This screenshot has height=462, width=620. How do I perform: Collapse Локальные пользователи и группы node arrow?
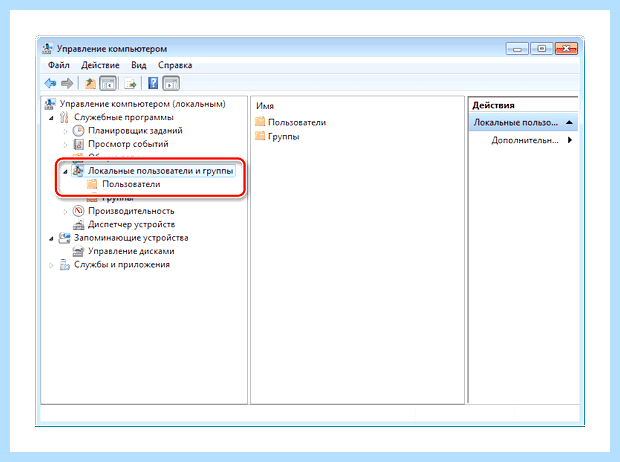[x=65, y=171]
